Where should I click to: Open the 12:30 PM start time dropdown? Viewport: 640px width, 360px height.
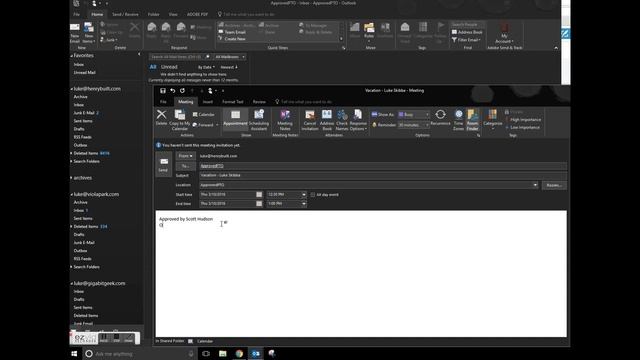[x=304, y=195]
